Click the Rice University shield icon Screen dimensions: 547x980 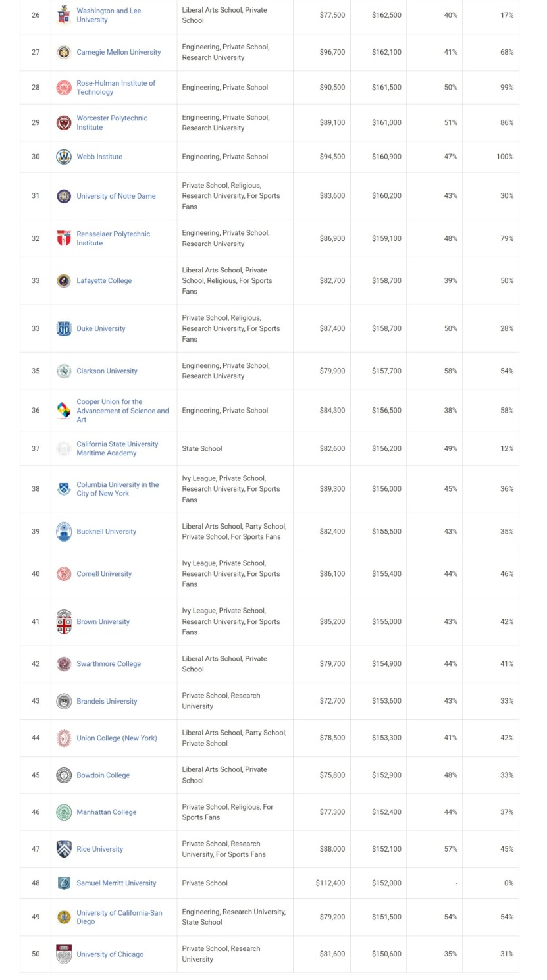(64, 849)
